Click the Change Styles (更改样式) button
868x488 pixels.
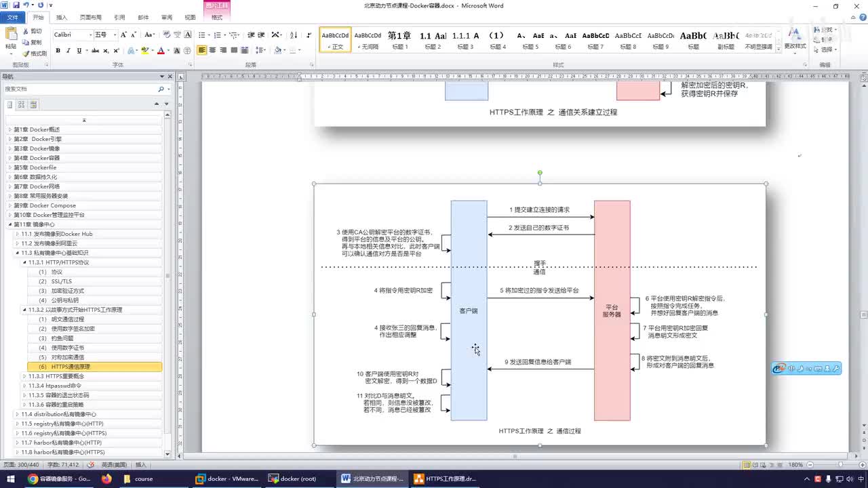pos(795,39)
